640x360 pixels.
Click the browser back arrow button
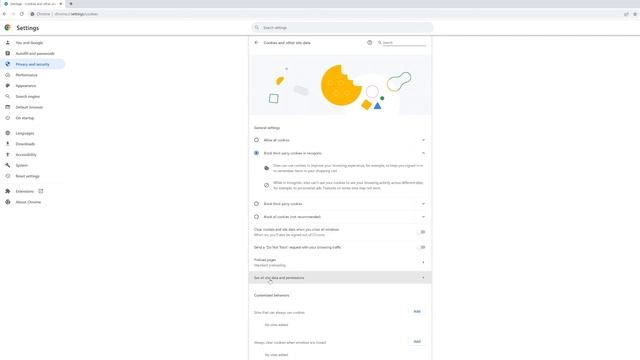[x=4, y=14]
